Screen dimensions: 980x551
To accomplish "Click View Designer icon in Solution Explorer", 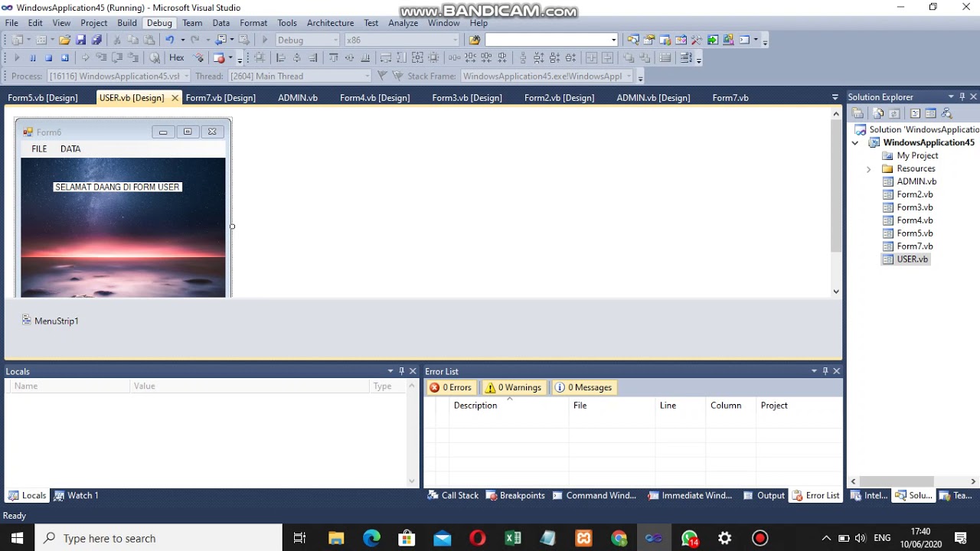I will pos(930,113).
